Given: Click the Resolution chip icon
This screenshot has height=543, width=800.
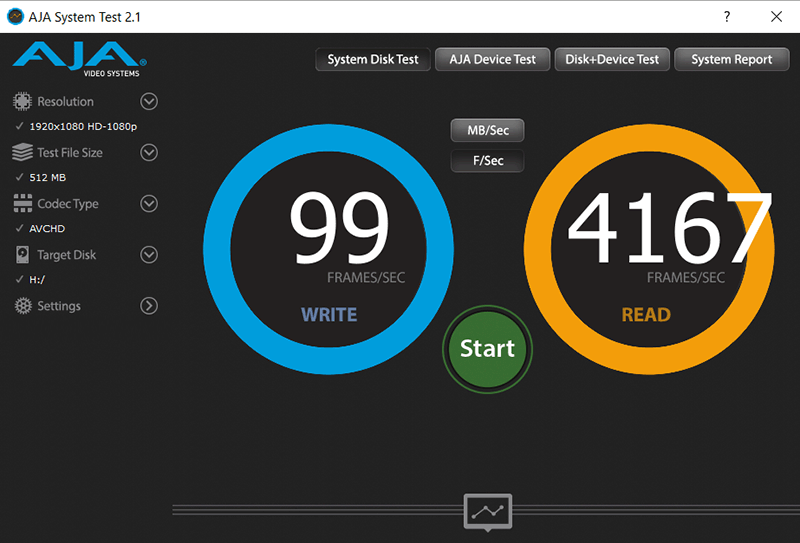Looking at the screenshot, I should coord(22,102).
